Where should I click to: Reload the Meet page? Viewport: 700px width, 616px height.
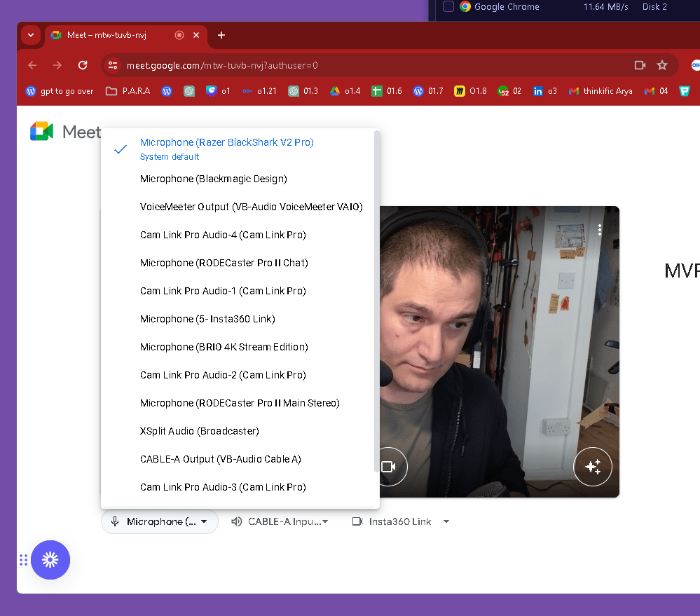pyautogui.click(x=83, y=66)
